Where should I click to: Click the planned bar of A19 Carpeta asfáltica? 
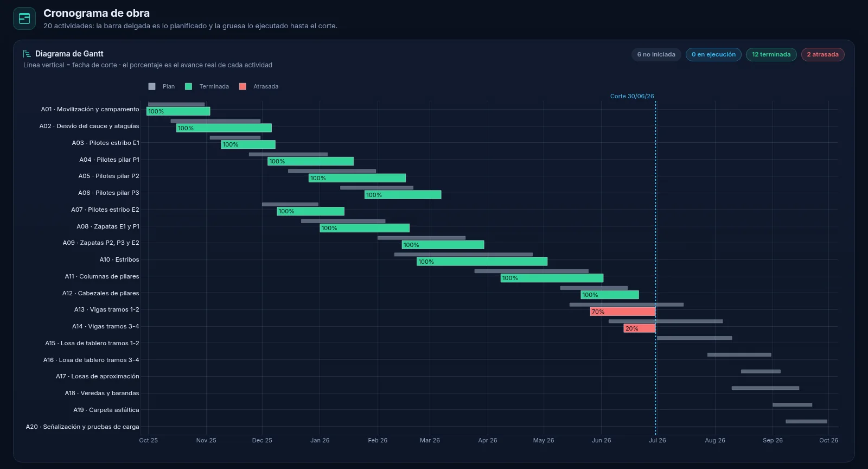(x=792, y=405)
